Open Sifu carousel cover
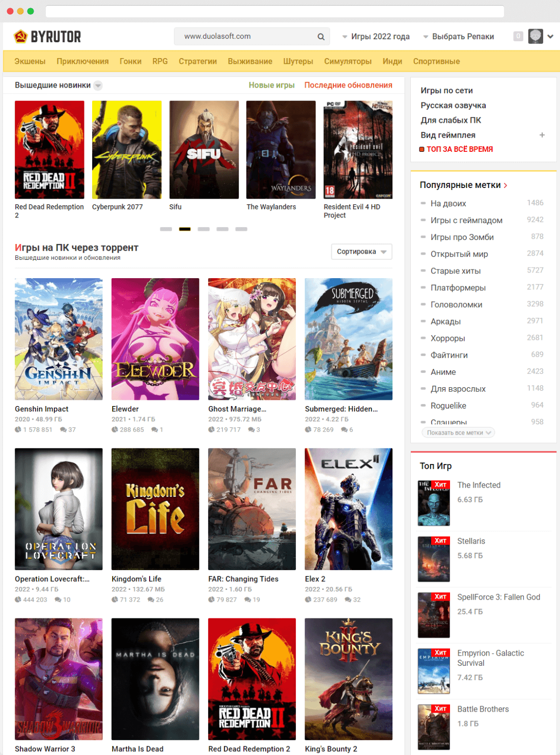 tap(204, 150)
